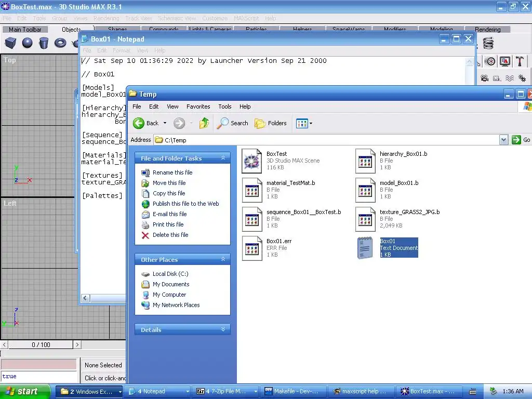Switch to Main Toolbar tab in 3D Studio MAX

point(25,30)
